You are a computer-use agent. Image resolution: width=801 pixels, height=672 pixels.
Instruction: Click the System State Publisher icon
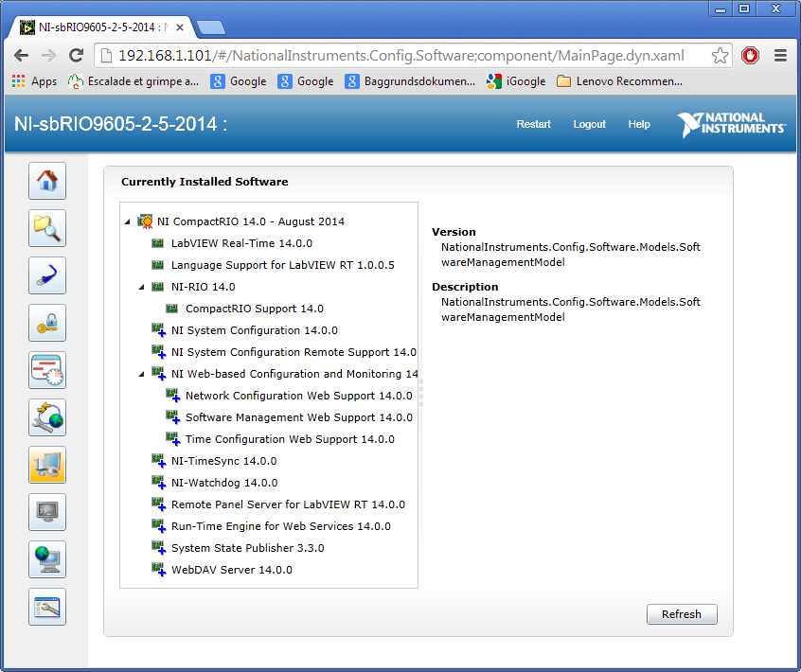click(159, 548)
